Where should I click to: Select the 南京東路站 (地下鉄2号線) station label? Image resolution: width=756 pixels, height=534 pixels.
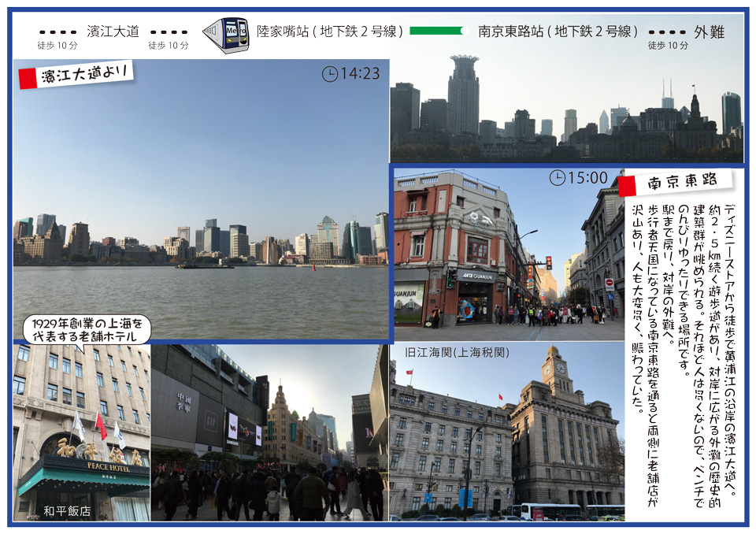(x=558, y=32)
